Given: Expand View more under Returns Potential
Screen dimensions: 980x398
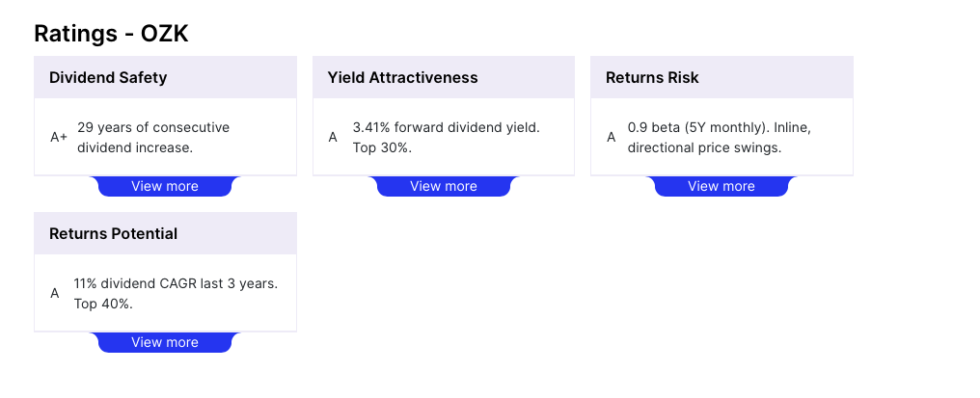Looking at the screenshot, I should point(165,342).
